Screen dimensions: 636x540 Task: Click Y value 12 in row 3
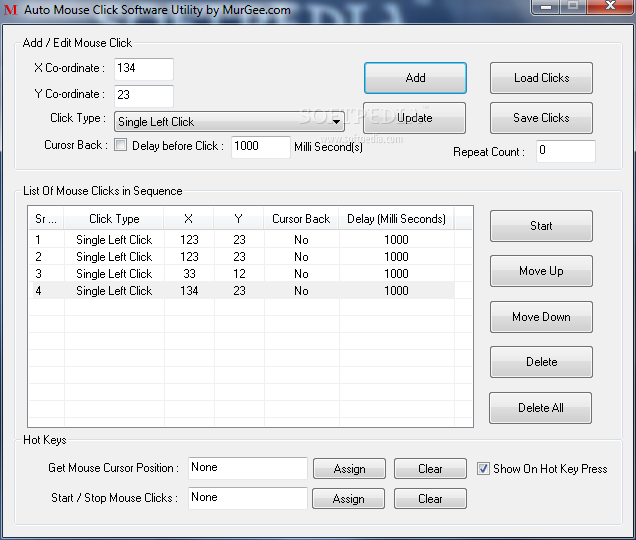click(x=239, y=274)
